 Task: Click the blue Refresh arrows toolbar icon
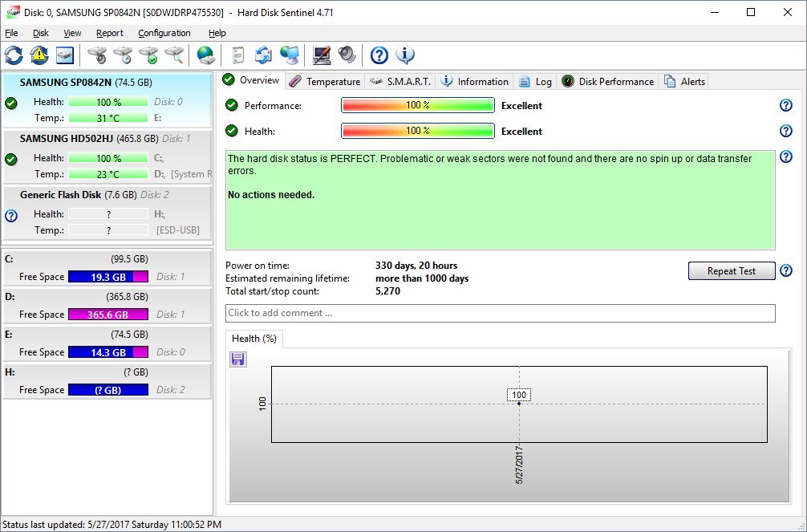pyautogui.click(x=14, y=55)
